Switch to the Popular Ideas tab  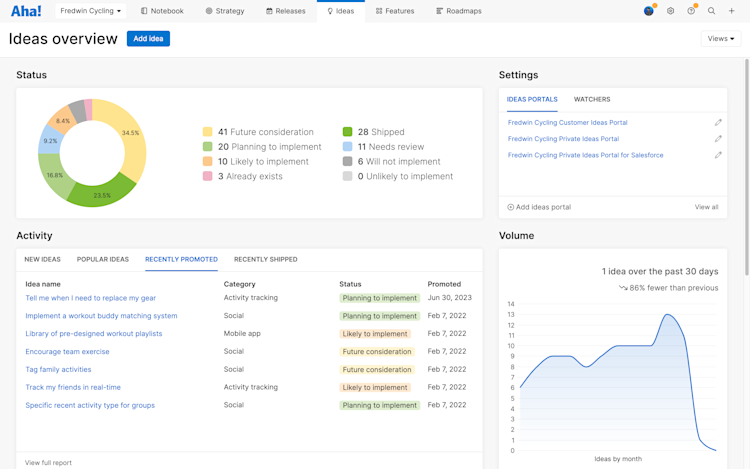click(x=103, y=259)
